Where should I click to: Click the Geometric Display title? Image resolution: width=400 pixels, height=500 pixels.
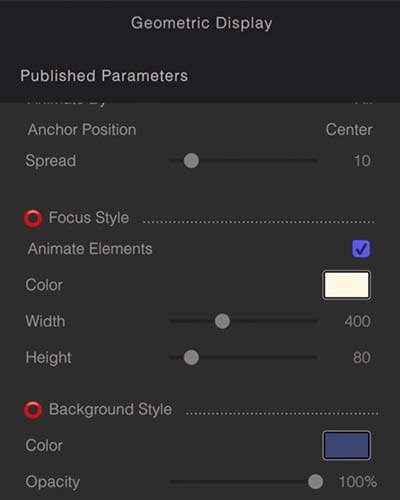click(201, 23)
